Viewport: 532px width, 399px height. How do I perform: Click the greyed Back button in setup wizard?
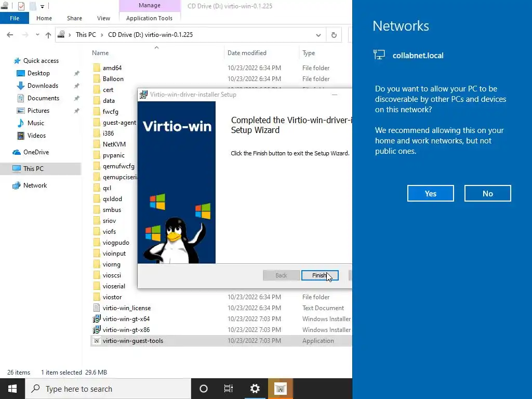[x=281, y=275]
